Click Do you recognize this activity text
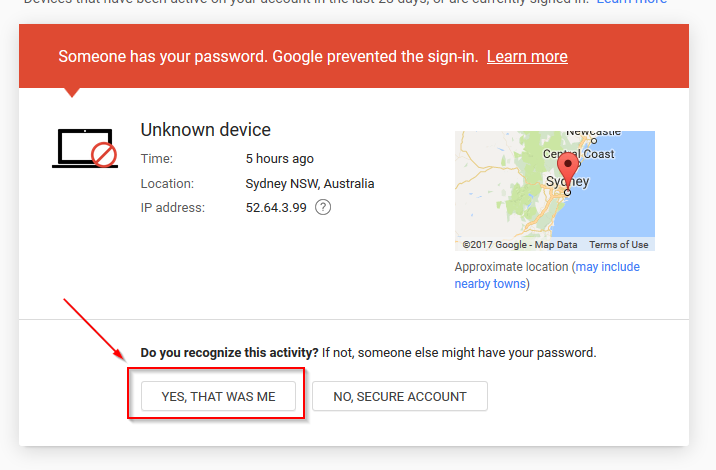The height and width of the screenshot is (470, 716). (x=230, y=353)
